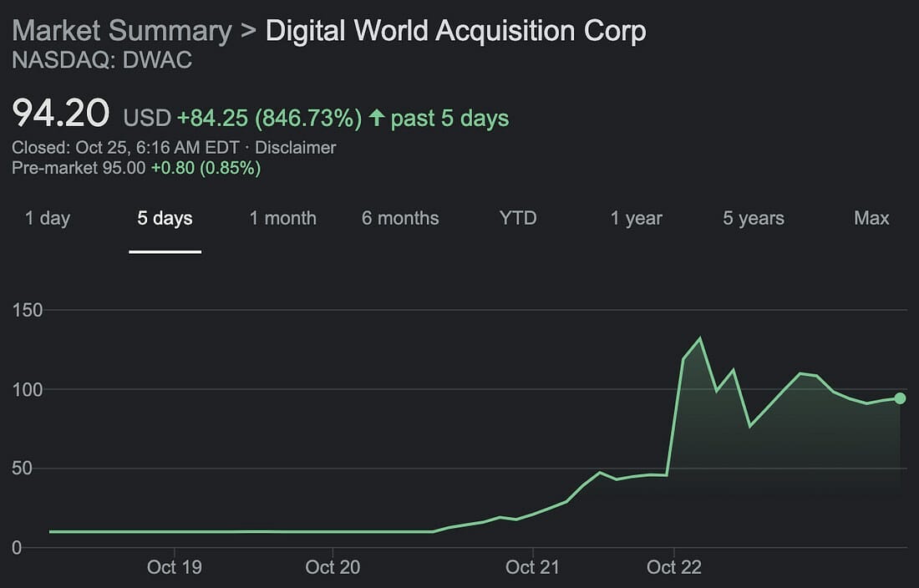
Task: Click the +84.25 (846.73%) change text
Action: 270,119
